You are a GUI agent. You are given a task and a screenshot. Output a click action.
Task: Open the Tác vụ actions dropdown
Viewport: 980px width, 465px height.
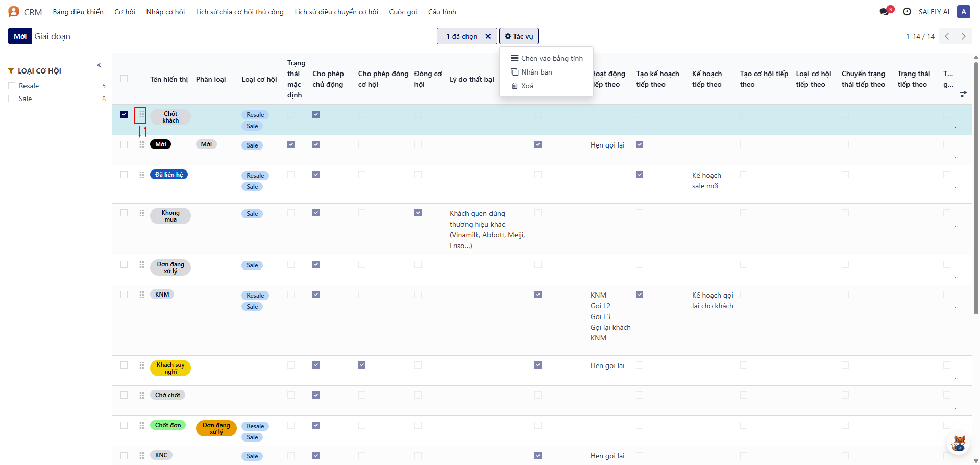click(519, 36)
